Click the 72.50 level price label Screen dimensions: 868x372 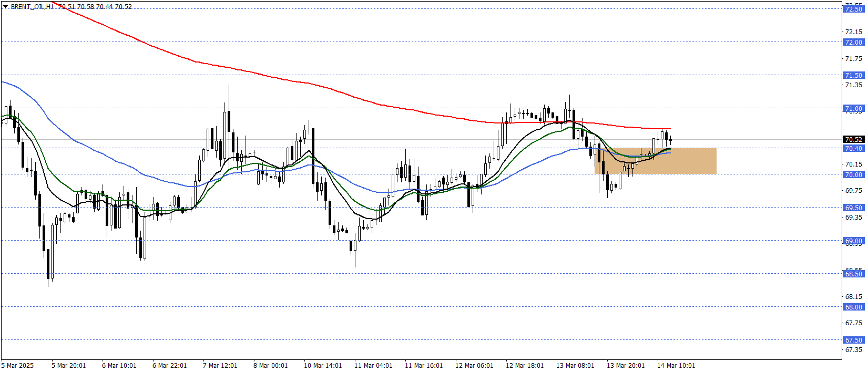pos(853,9)
